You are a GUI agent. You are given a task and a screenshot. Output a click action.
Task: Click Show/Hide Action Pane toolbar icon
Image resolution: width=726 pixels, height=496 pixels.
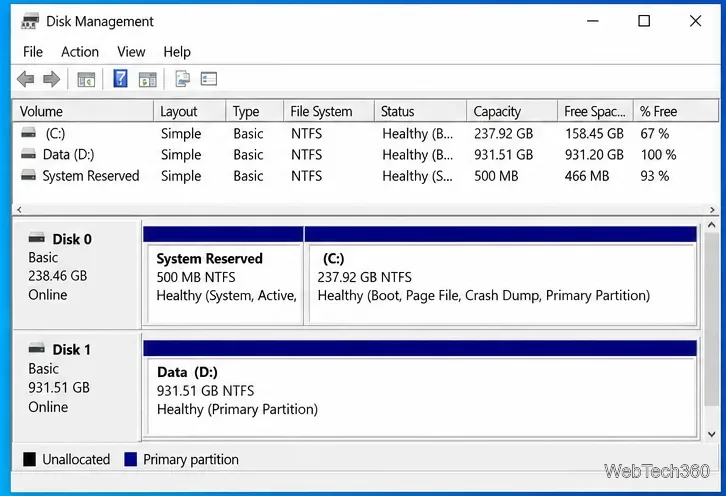coord(148,79)
